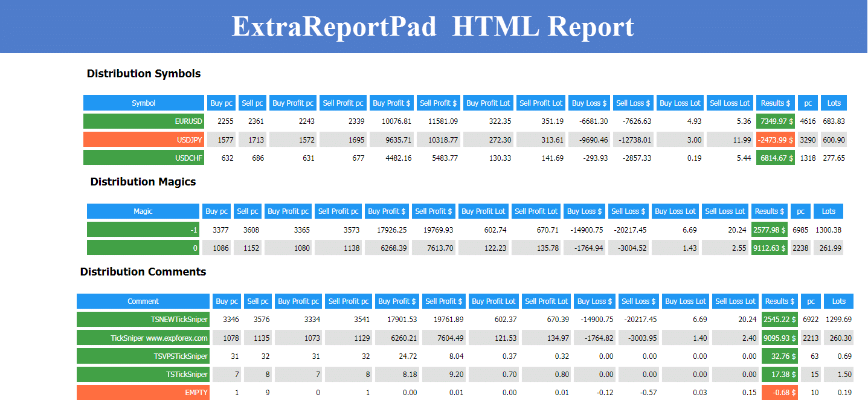The image size is (868, 406).
Task: Click the USDCHF symbol row label
Action: (144, 158)
